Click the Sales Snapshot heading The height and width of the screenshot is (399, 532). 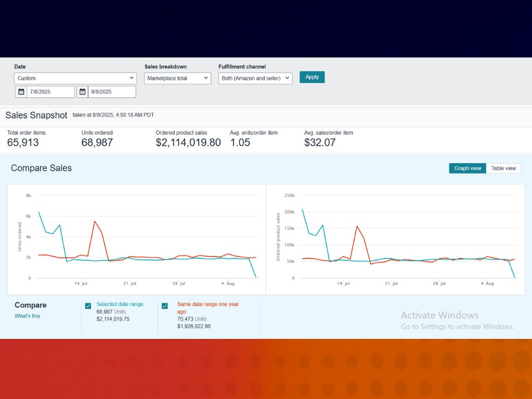36,115
